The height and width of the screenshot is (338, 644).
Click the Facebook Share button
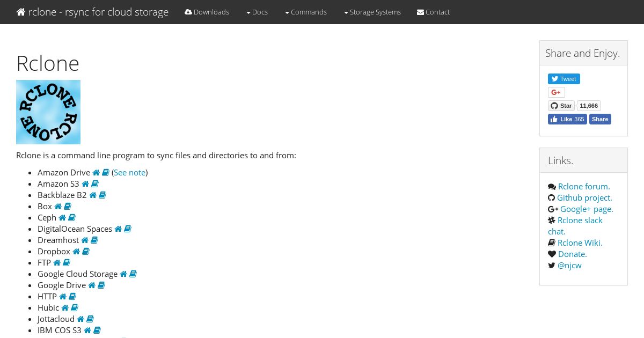click(x=600, y=119)
